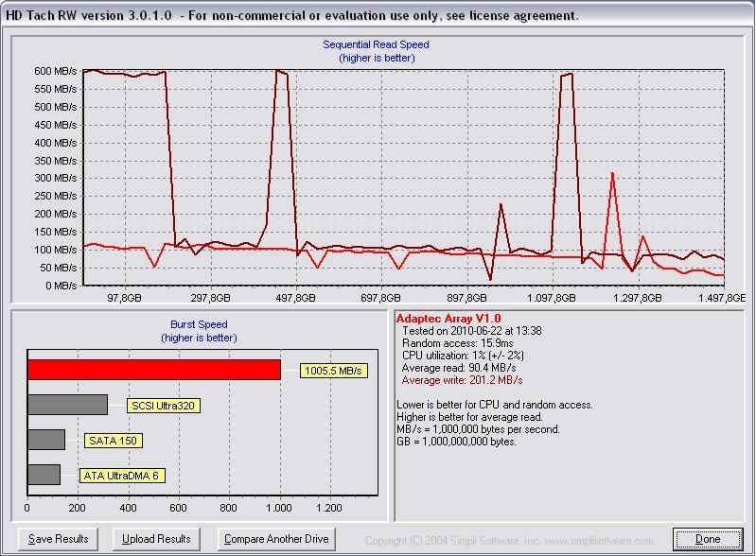Click the Upload Results button
Image resolution: width=756 pixels, height=556 pixels.
pyautogui.click(x=156, y=539)
